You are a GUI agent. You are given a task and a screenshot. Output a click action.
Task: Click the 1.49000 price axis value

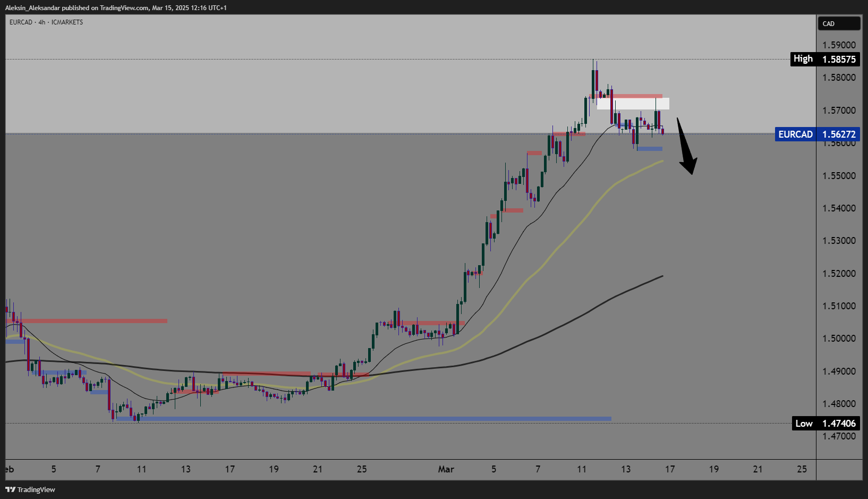pos(839,371)
